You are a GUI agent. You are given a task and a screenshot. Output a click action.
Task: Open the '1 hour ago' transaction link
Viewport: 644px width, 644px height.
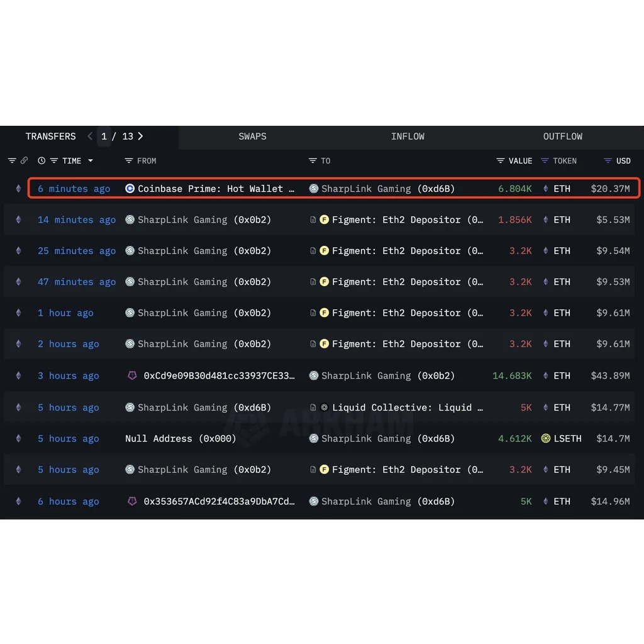tap(65, 313)
